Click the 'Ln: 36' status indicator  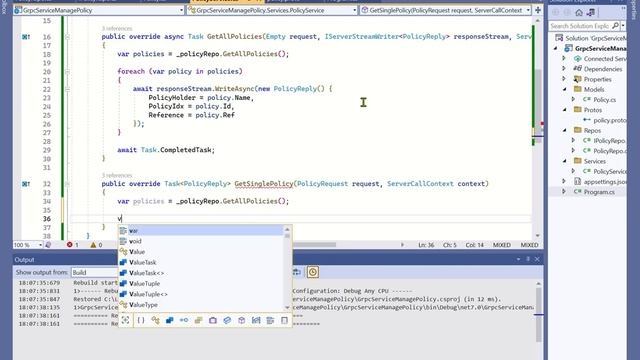click(x=426, y=245)
